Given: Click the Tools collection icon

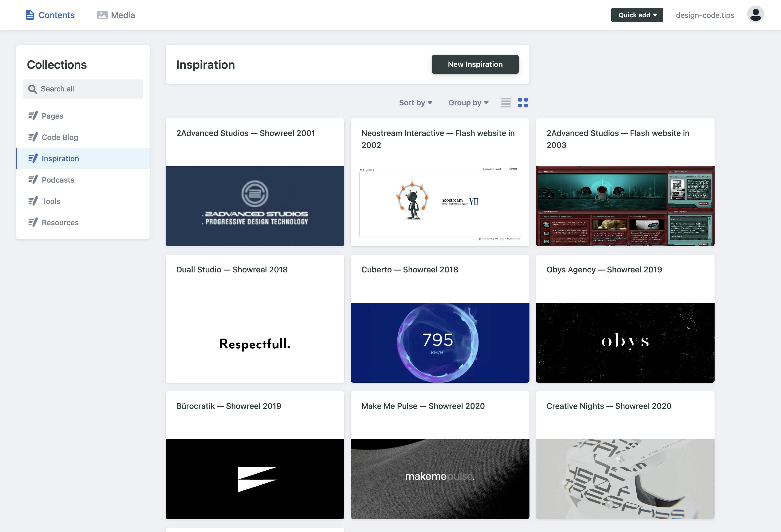Looking at the screenshot, I should point(33,201).
